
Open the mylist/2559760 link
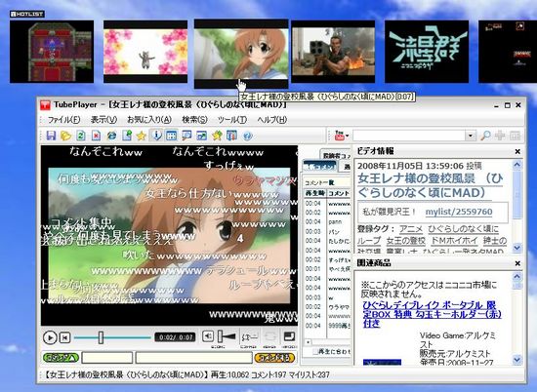[x=459, y=212]
